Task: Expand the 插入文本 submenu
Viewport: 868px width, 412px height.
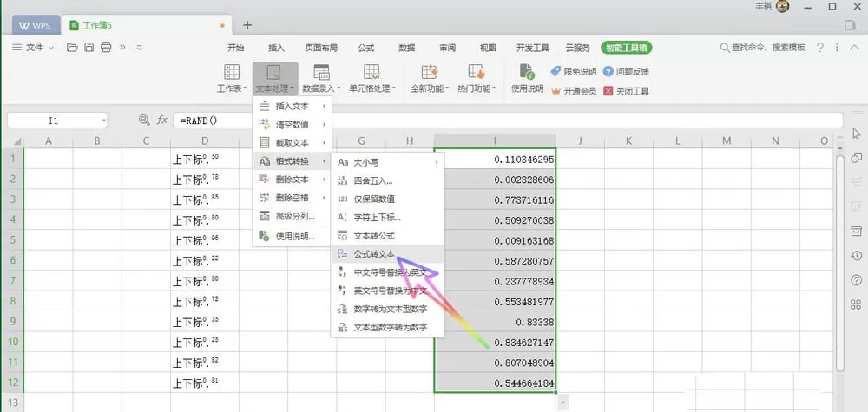Action: click(x=292, y=106)
